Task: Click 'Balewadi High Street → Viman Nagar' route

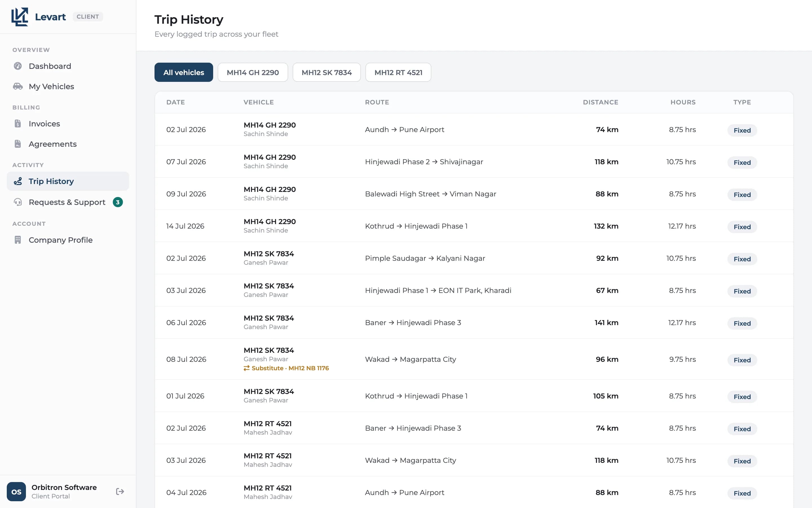Action: (431, 194)
